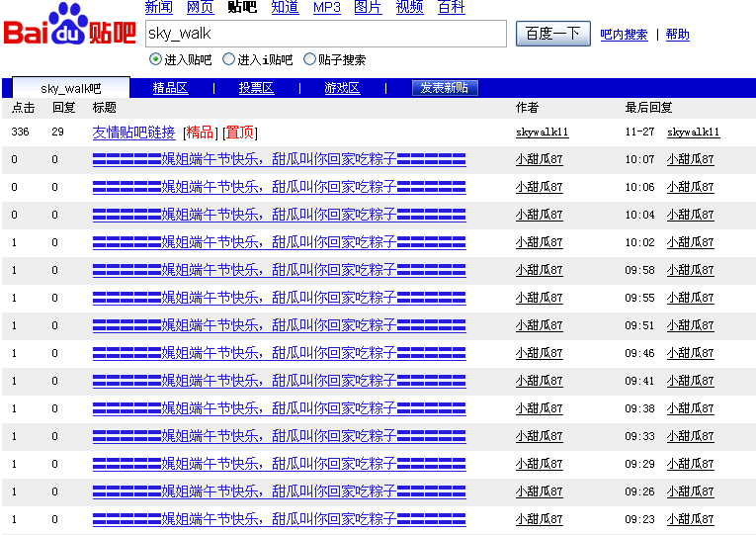Screen dimensions: 756x535
Task: Open the MP3 navigation link
Action: (x=327, y=7)
